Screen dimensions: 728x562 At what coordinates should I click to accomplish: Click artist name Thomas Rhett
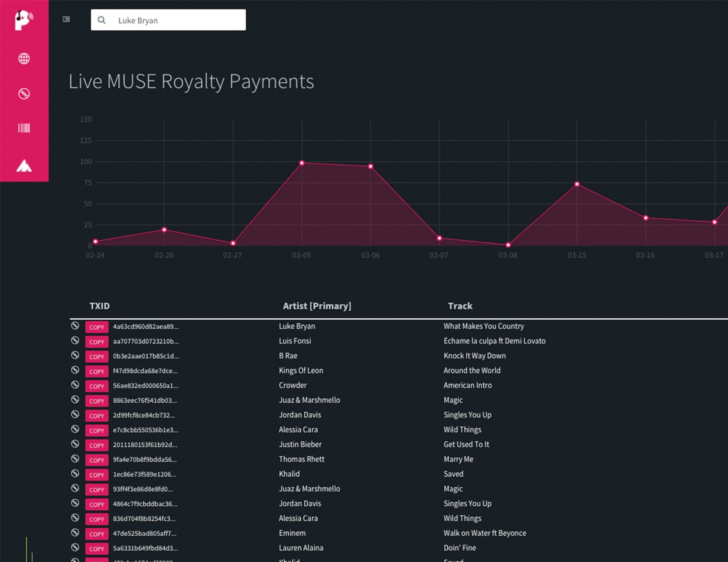[302, 459]
